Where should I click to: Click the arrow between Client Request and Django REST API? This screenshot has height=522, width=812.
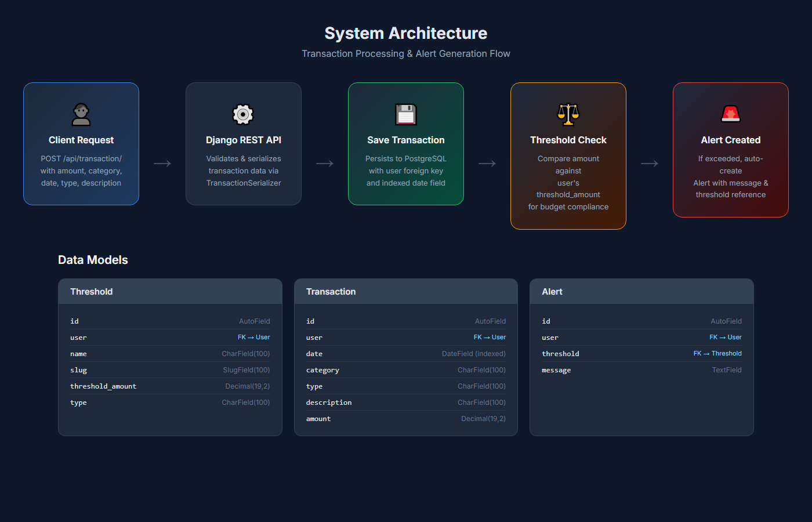162,164
